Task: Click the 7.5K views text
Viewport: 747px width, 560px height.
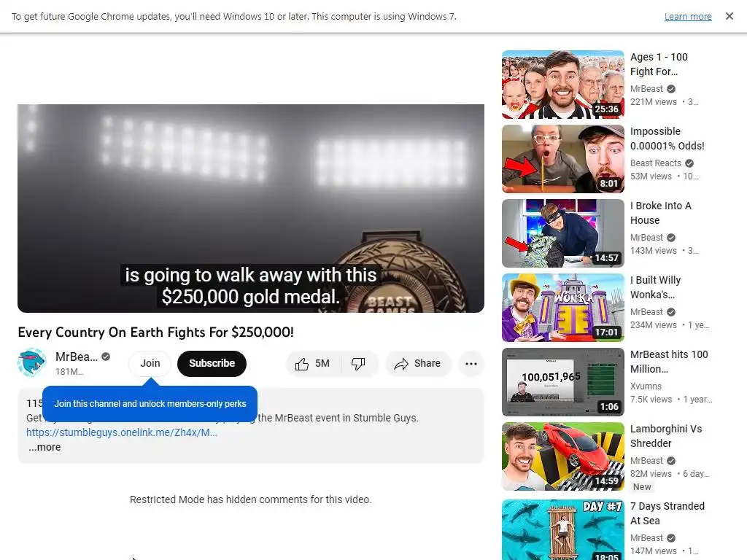Action: [651, 399]
